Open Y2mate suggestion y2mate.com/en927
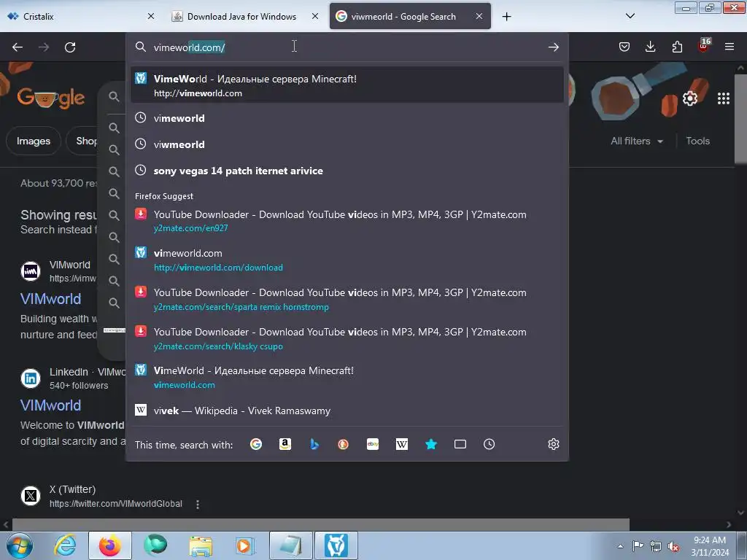 tap(347, 221)
